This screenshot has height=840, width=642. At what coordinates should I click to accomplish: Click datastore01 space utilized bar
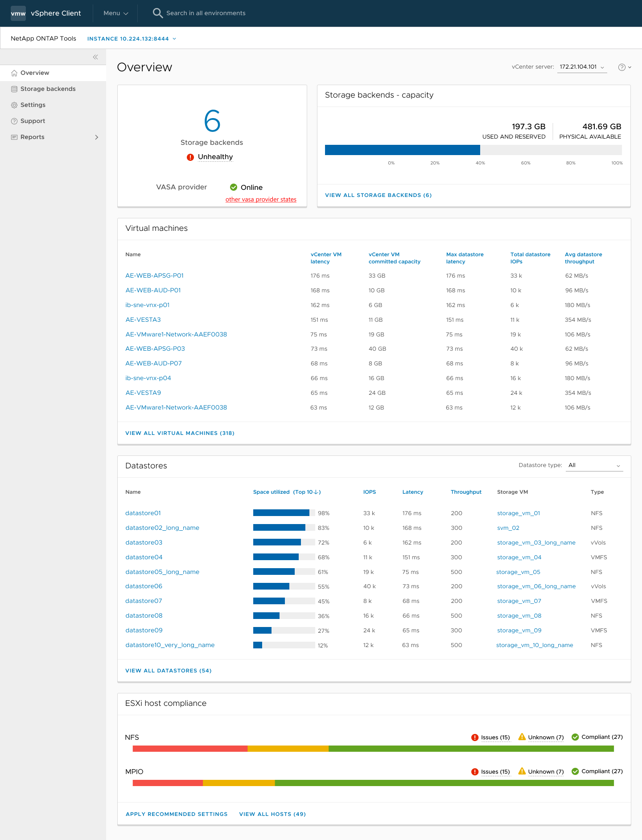[284, 513]
